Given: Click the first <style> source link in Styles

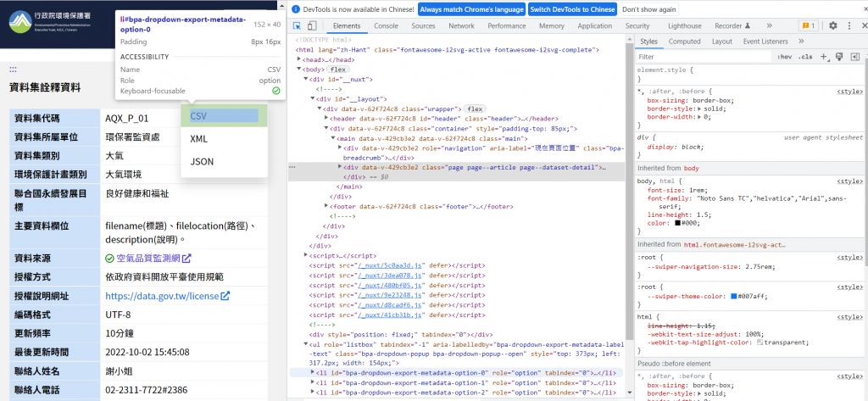Looking at the screenshot, I should (x=849, y=92).
